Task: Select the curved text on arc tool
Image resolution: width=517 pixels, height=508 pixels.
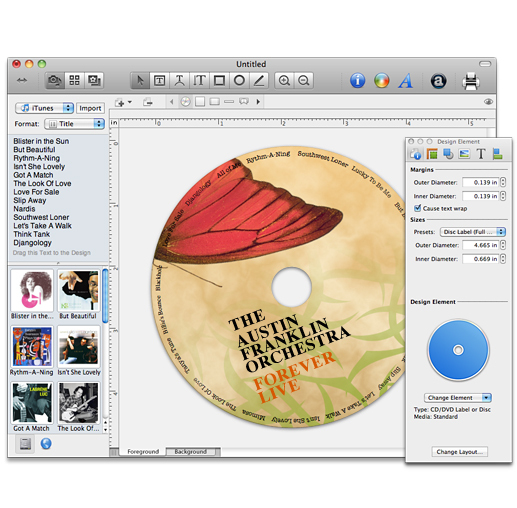Action: (179, 80)
